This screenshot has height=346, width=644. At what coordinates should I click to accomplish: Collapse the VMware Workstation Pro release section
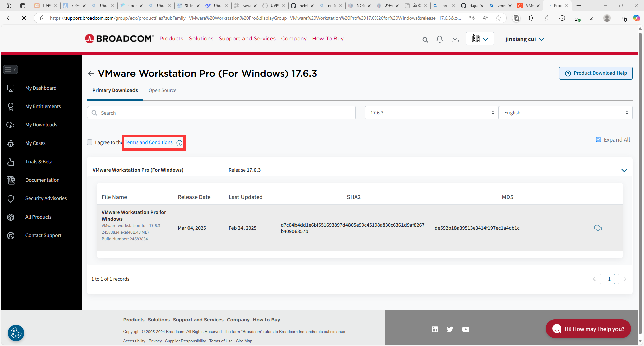[624, 170]
